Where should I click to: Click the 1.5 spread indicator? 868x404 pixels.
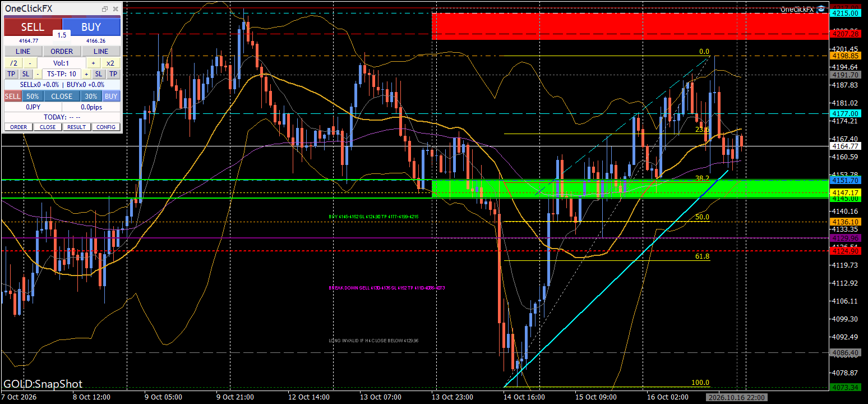click(62, 35)
